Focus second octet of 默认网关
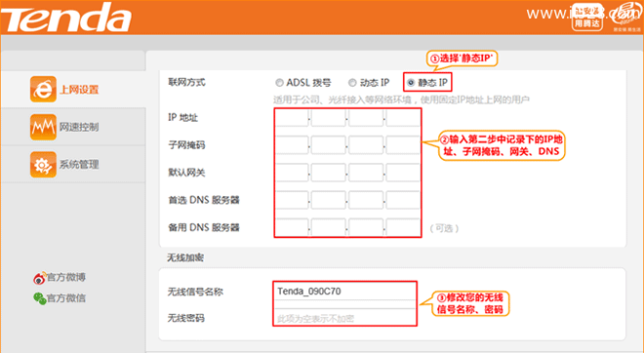Screen dimensions: 644x353 (328, 173)
